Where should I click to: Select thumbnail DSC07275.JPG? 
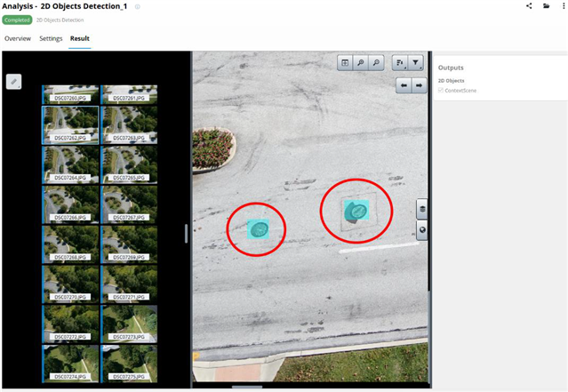click(129, 364)
